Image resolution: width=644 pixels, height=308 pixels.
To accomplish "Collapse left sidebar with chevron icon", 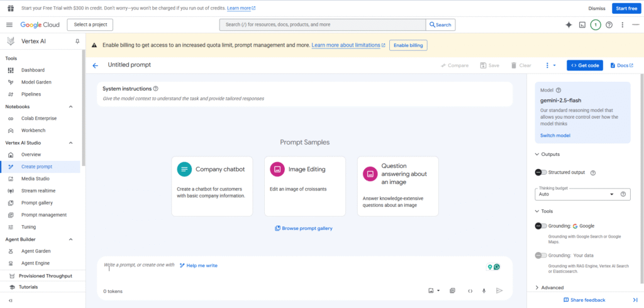I will click(x=10, y=300).
